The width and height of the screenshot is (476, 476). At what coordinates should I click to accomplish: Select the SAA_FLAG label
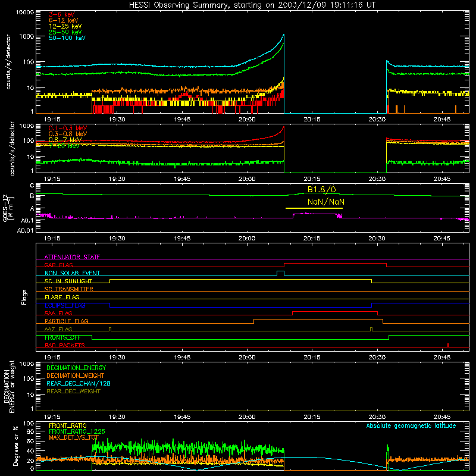58,313
